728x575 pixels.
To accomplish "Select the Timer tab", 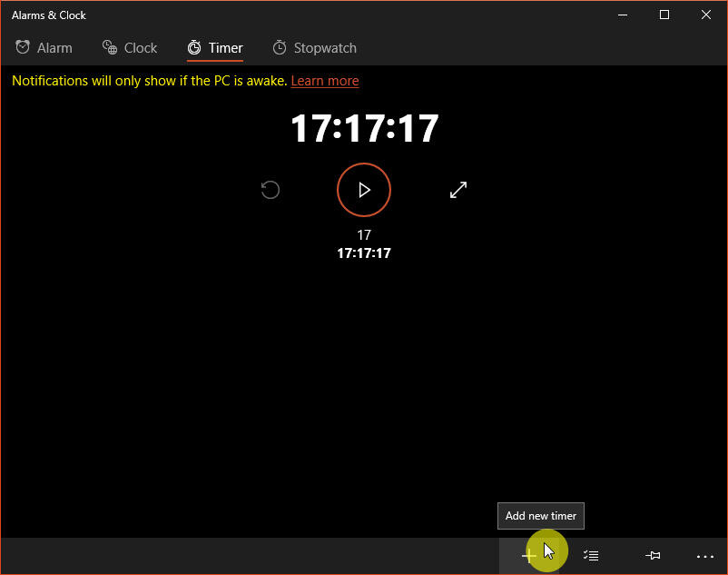I will [215, 48].
